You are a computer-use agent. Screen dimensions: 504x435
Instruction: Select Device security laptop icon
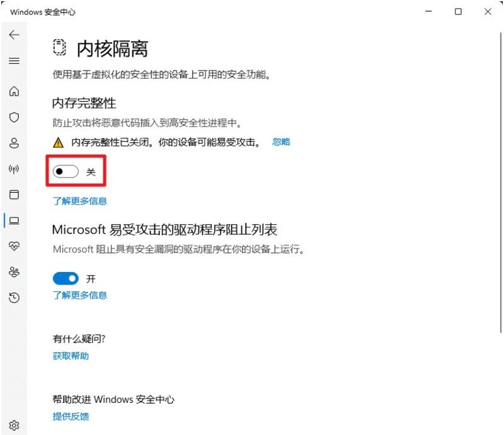click(x=14, y=220)
